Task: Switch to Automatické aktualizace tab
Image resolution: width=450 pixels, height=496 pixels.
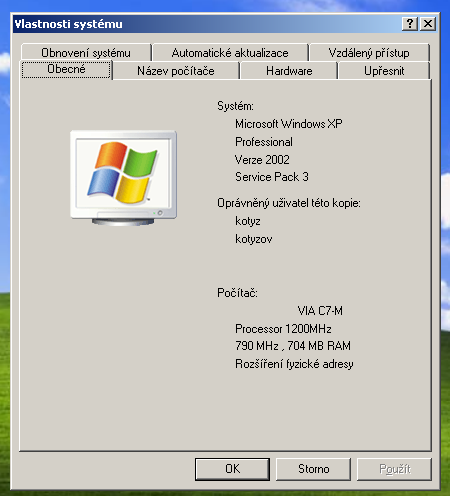Action: point(230,53)
